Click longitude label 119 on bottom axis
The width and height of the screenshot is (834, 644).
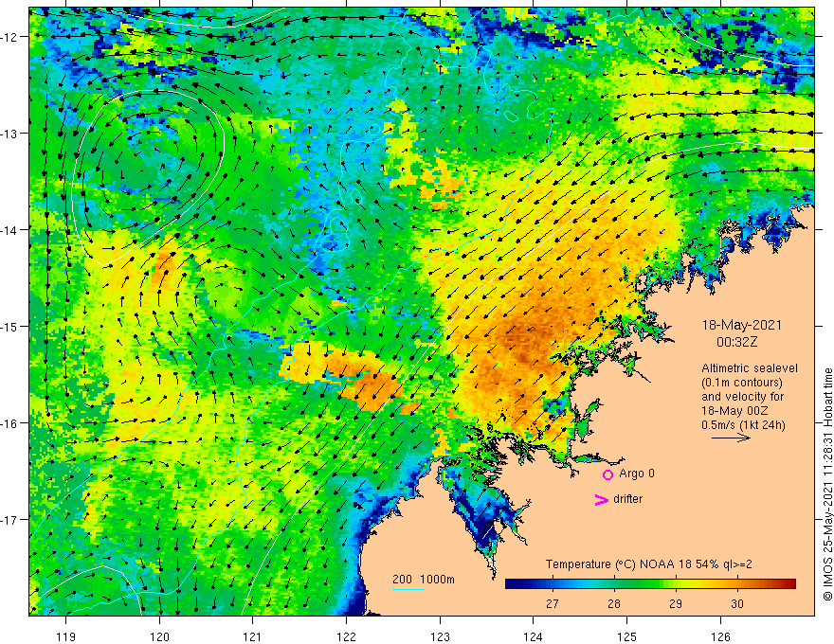[x=66, y=636]
